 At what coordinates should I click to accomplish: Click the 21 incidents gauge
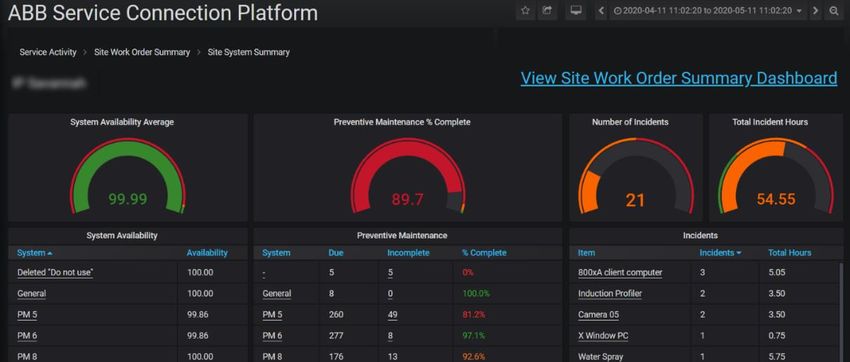click(635, 177)
